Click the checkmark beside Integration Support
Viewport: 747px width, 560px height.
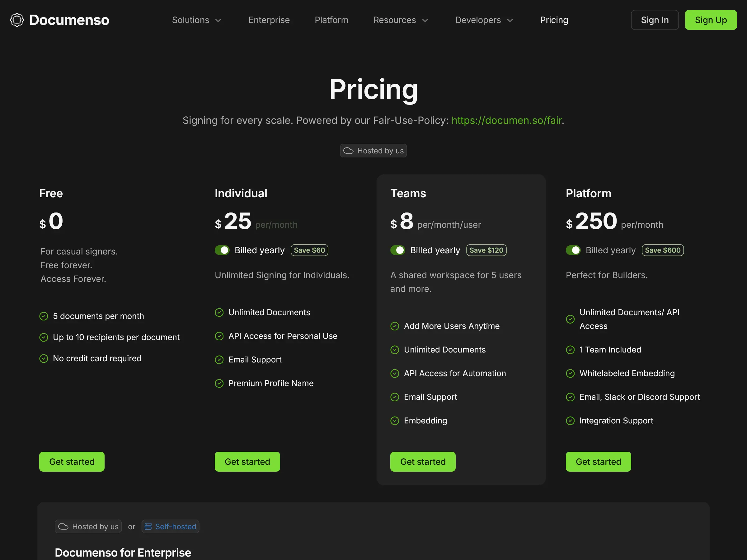571,421
